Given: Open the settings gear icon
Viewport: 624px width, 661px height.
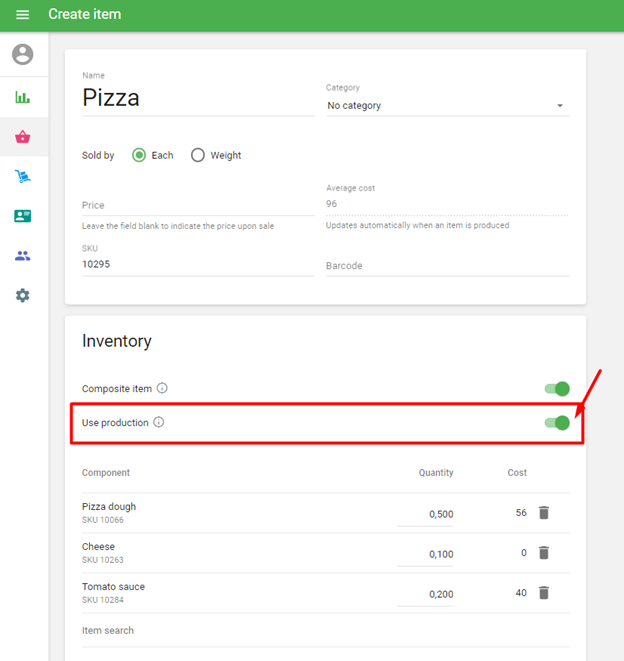Looking at the screenshot, I should pyautogui.click(x=22, y=295).
